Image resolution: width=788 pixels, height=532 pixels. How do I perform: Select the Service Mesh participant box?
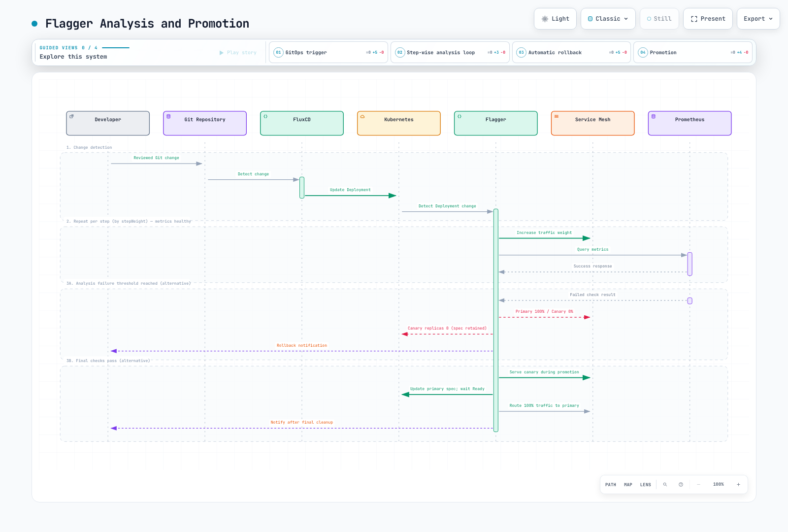click(x=593, y=123)
